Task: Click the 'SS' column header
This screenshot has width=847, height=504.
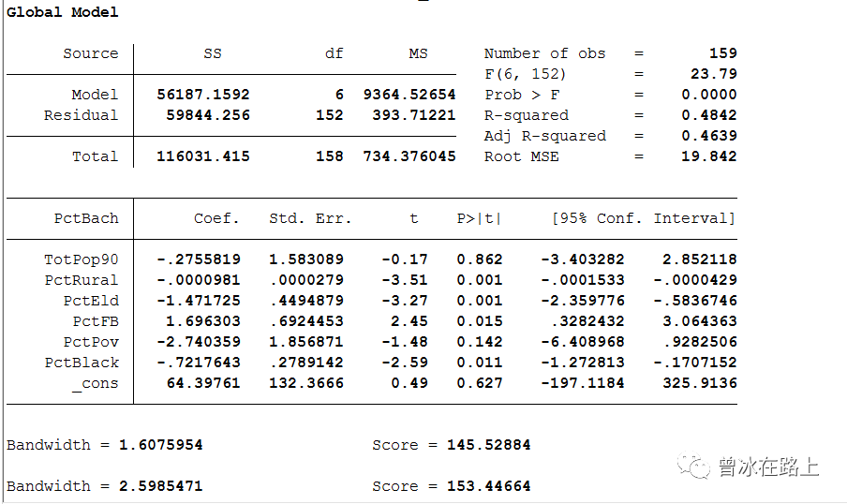Action: [x=213, y=53]
